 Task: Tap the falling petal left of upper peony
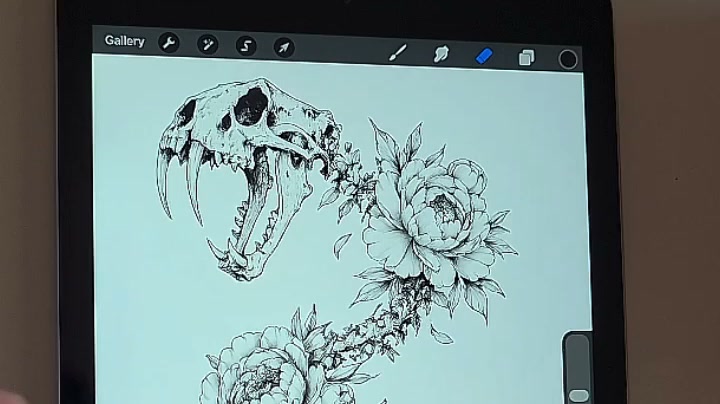342,246
